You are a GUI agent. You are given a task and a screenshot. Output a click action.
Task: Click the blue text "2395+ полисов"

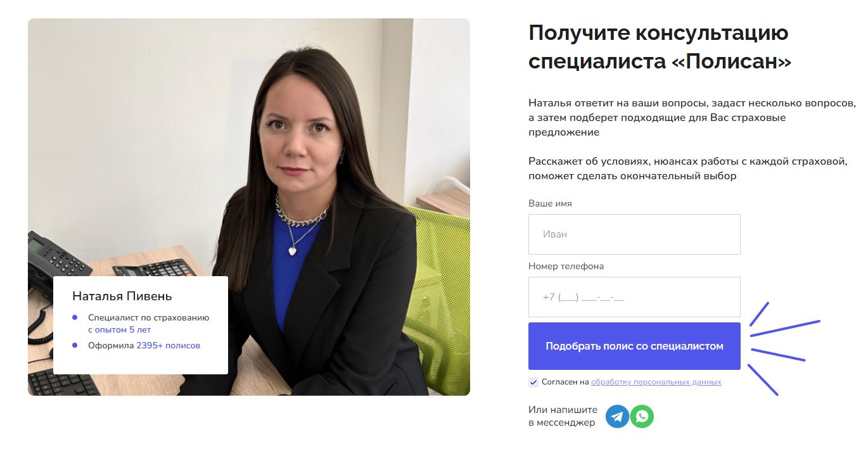coord(168,345)
